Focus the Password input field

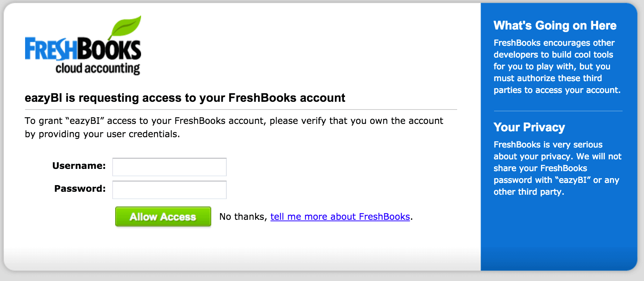169,190
